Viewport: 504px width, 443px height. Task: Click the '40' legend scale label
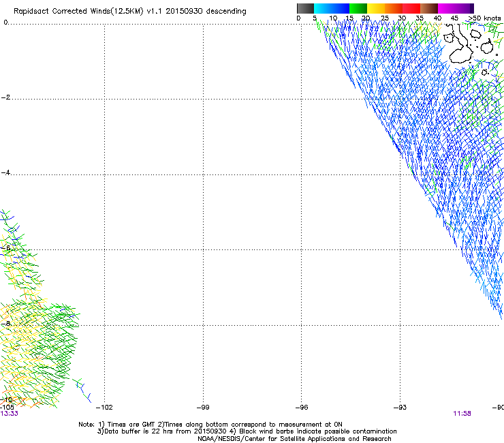click(x=437, y=18)
